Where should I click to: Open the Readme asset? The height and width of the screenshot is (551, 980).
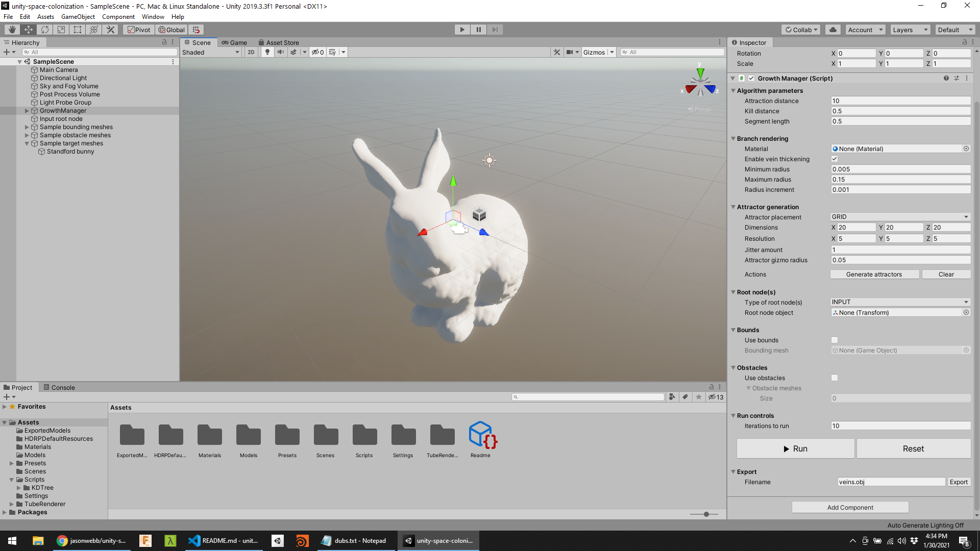(481, 439)
